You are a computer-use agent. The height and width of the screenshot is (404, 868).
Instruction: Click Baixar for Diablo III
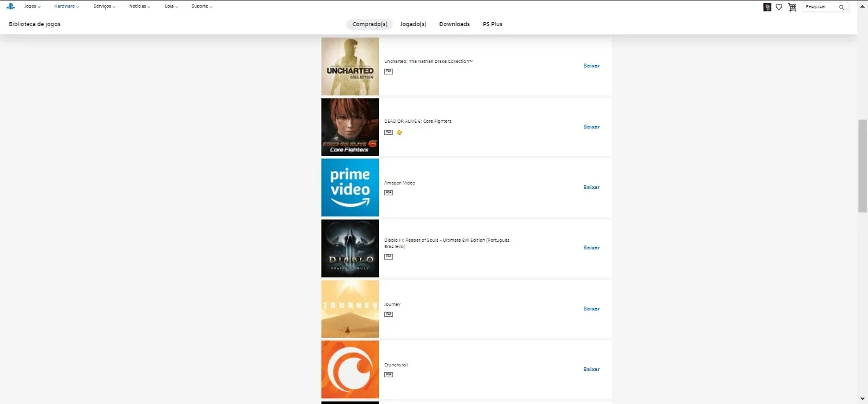[x=591, y=248]
